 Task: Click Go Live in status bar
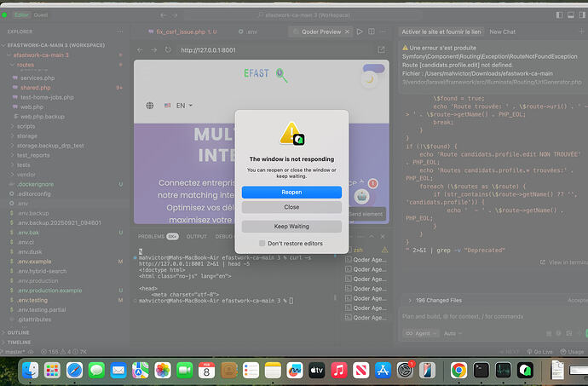(x=539, y=352)
